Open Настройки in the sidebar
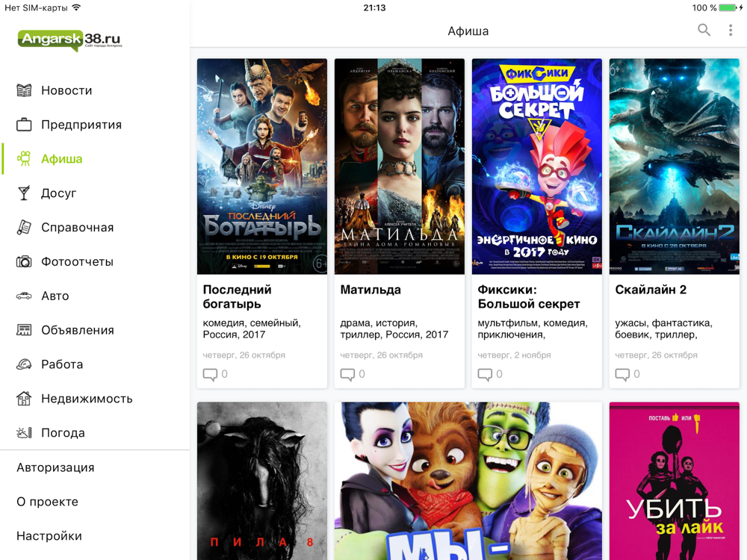This screenshot has width=747, height=560. click(x=49, y=536)
